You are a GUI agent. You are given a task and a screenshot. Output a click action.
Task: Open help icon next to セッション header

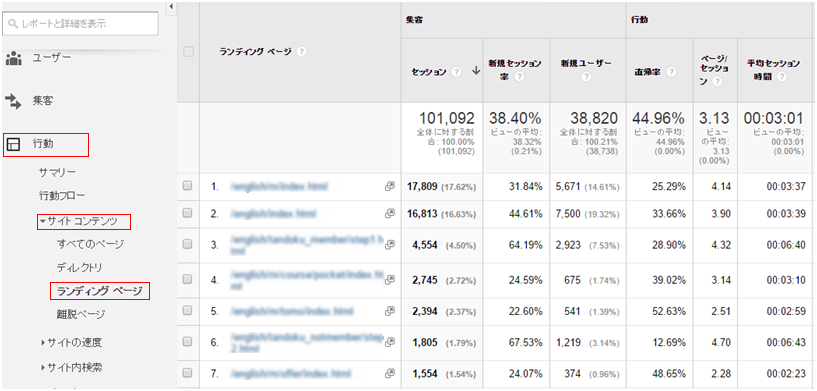tap(456, 72)
